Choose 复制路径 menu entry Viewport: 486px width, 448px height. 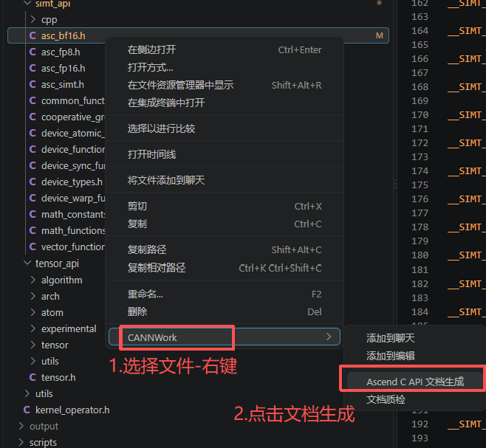click(x=225, y=249)
